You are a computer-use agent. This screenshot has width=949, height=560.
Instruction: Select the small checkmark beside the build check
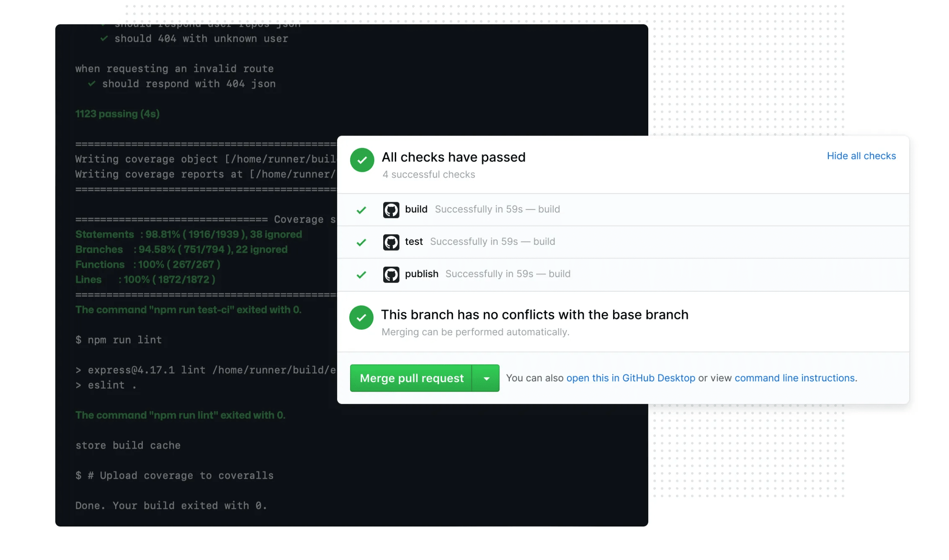[x=361, y=209]
